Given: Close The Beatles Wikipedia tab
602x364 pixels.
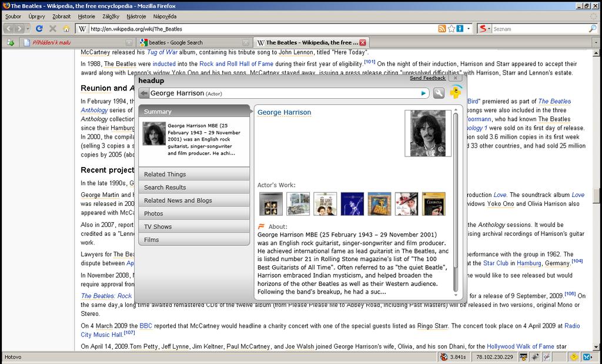Looking at the screenshot, I should (x=362, y=42).
